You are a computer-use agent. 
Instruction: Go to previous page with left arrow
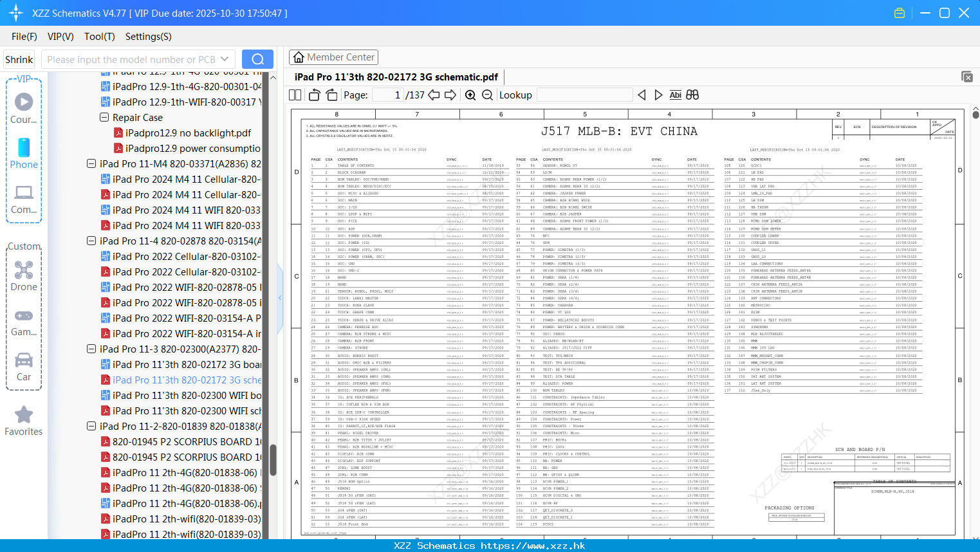(x=434, y=95)
